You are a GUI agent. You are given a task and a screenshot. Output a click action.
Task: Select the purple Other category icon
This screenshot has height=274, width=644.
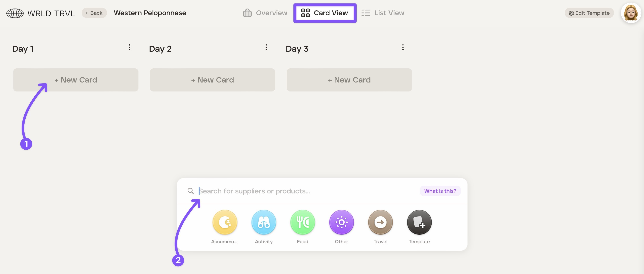(x=341, y=222)
